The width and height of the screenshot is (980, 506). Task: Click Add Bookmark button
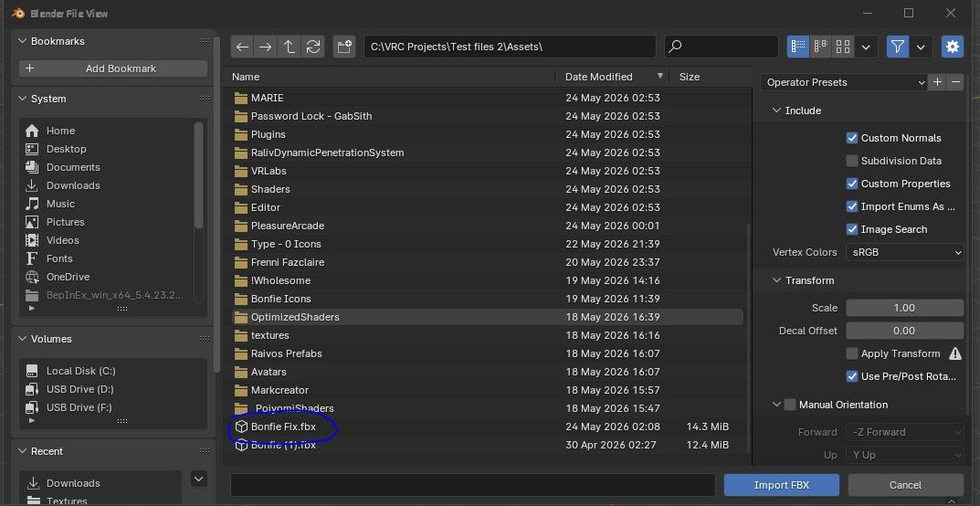pos(113,69)
